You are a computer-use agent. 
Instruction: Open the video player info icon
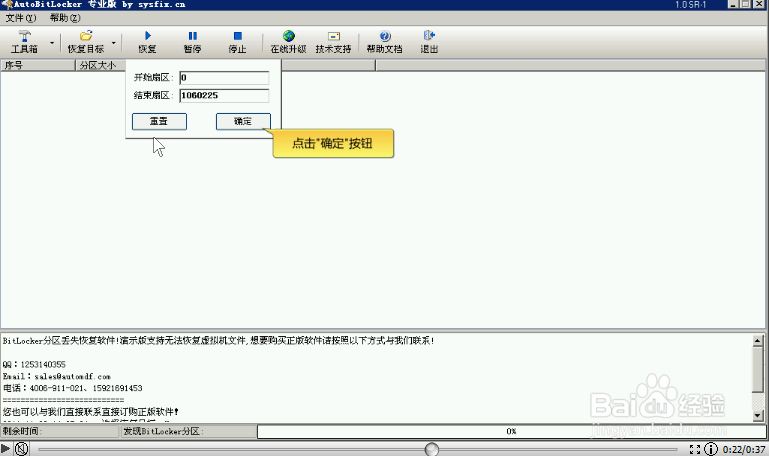tap(711, 449)
